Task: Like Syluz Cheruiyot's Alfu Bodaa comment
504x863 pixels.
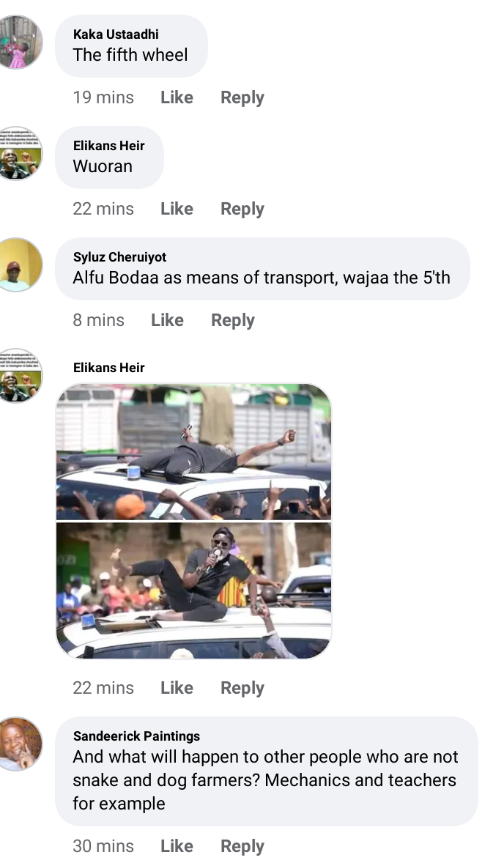Action: click(167, 319)
